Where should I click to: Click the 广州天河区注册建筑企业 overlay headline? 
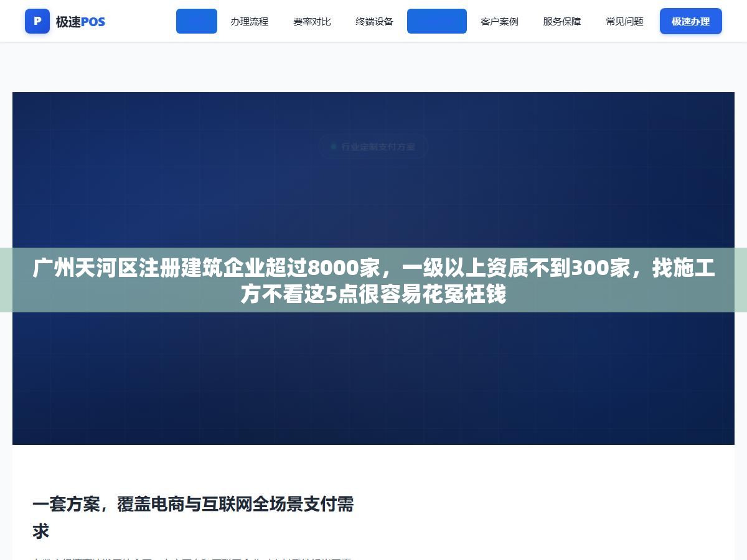[374, 281]
